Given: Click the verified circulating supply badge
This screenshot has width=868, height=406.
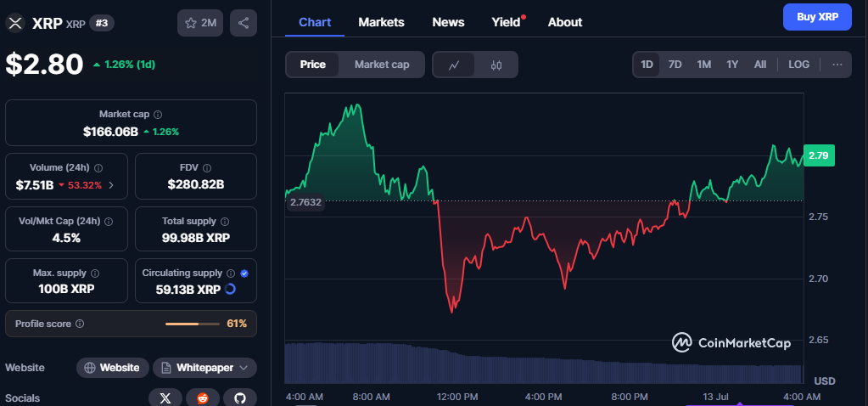Looking at the screenshot, I should tap(244, 273).
